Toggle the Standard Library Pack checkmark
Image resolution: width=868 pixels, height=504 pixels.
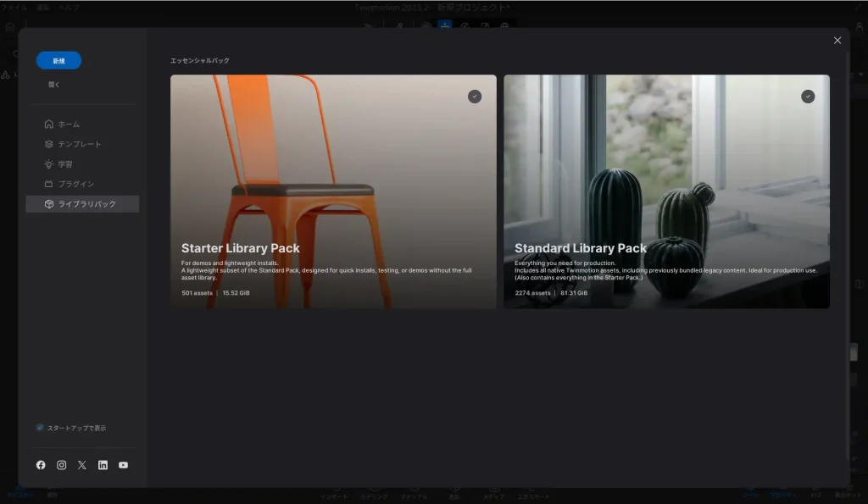808,97
